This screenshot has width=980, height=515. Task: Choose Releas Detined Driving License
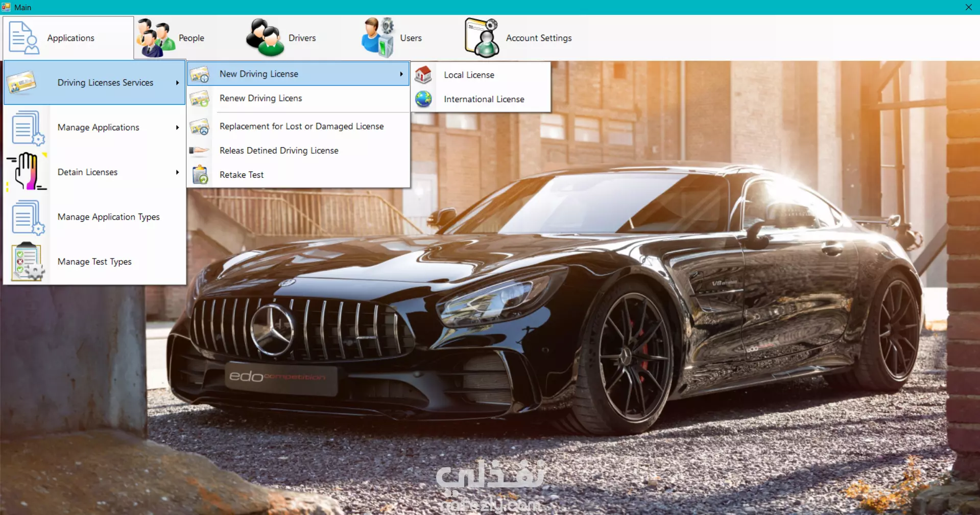(x=299, y=150)
